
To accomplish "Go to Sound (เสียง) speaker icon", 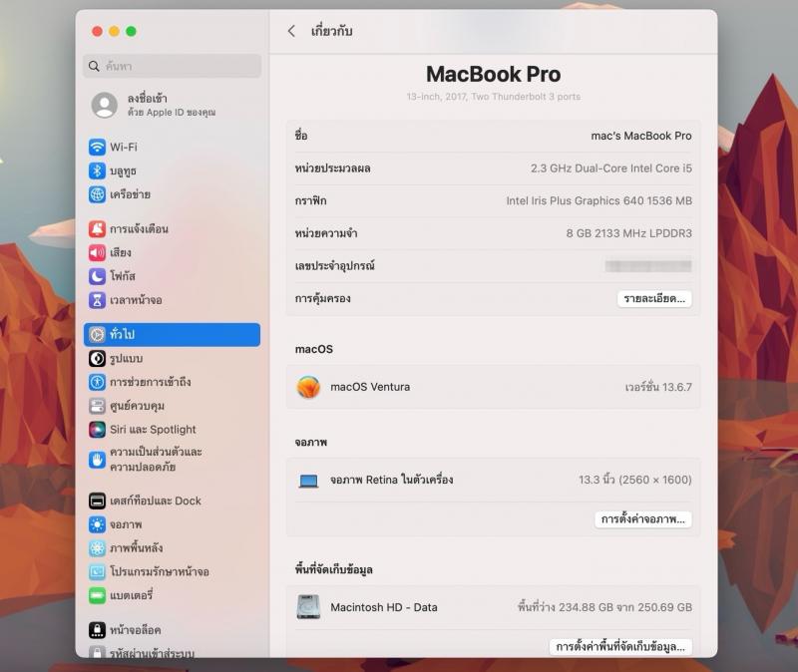I will 97,252.
